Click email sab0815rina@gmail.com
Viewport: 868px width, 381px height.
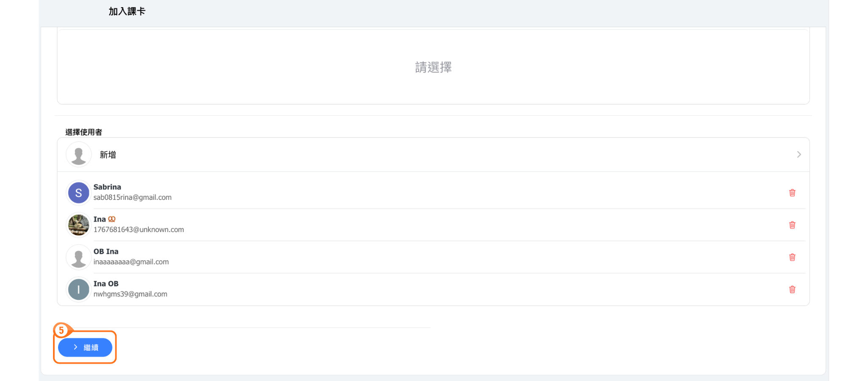(x=132, y=198)
